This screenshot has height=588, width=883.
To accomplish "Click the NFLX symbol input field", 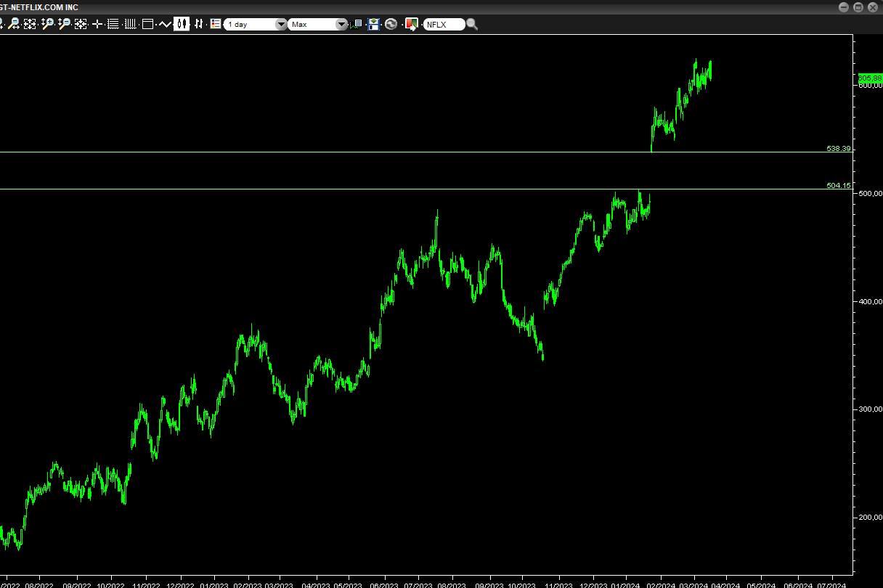I will [444, 24].
